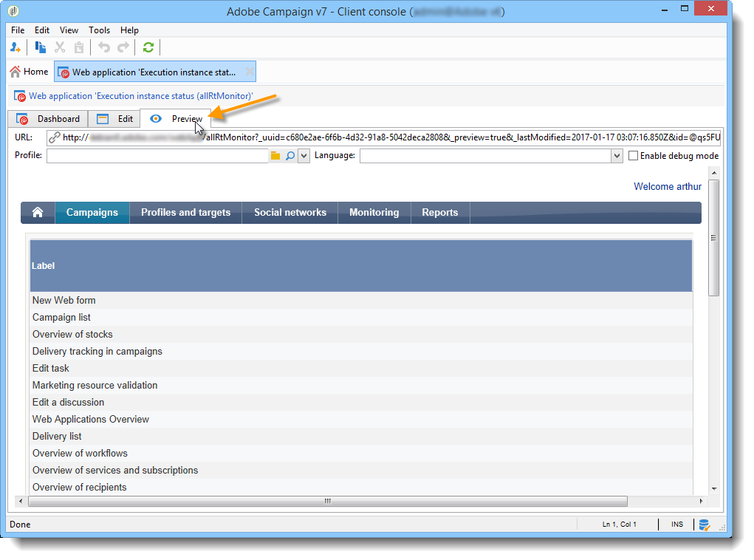Select Campaigns in the navigation bar
Image resolution: width=754 pixels, height=560 pixels.
click(92, 213)
